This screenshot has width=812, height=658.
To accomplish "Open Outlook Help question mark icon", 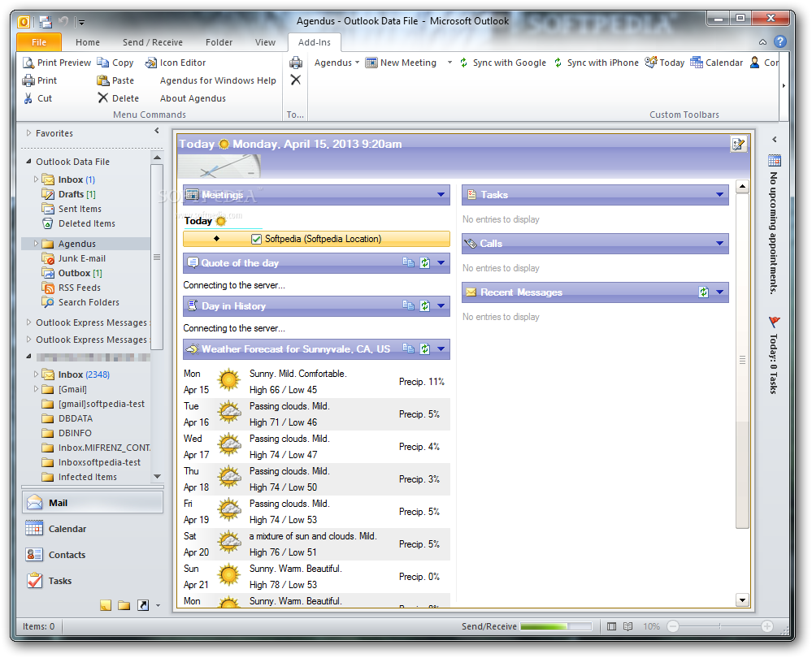I will 780,41.
